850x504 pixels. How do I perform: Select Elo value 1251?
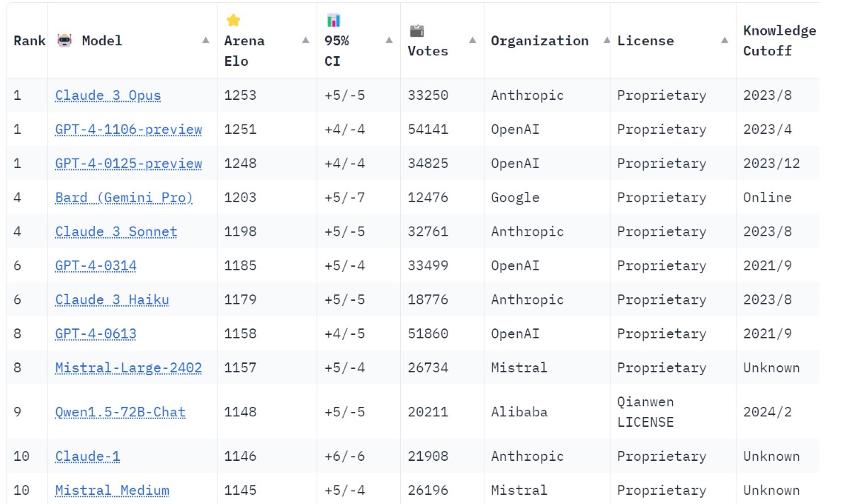240,130
